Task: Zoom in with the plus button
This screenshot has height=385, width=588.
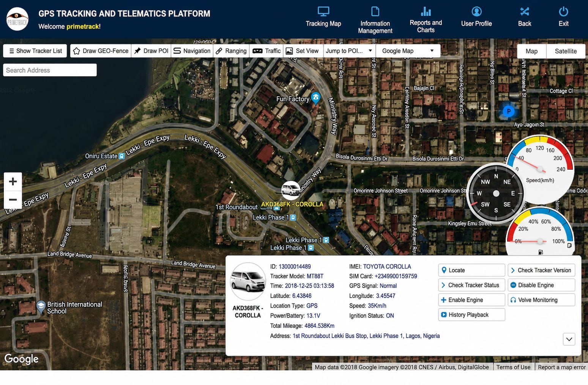Action: [x=13, y=181]
